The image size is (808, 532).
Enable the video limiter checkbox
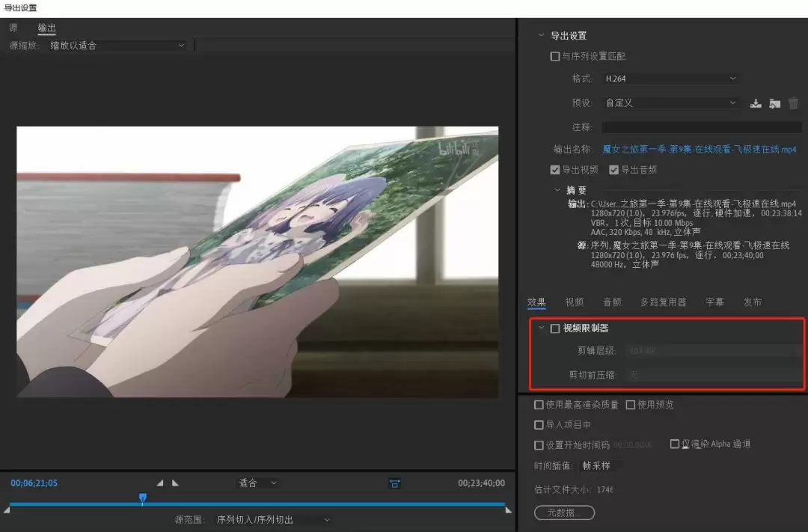(x=555, y=328)
